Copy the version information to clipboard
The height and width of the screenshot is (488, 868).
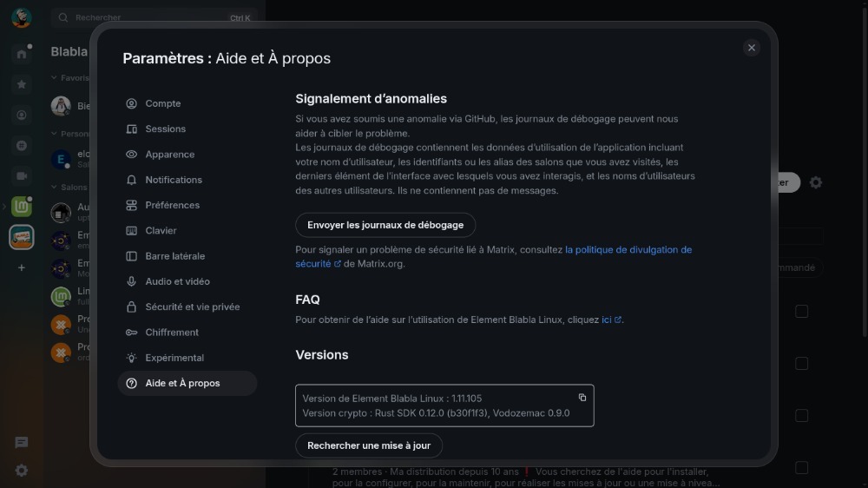[582, 398]
